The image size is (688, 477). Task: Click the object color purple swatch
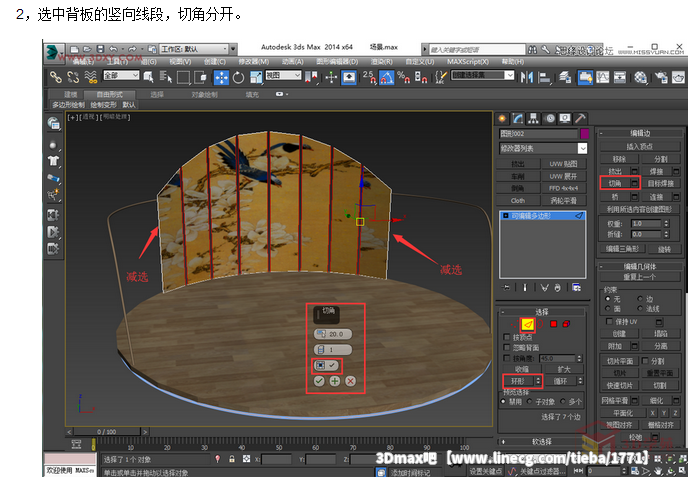click(x=584, y=133)
